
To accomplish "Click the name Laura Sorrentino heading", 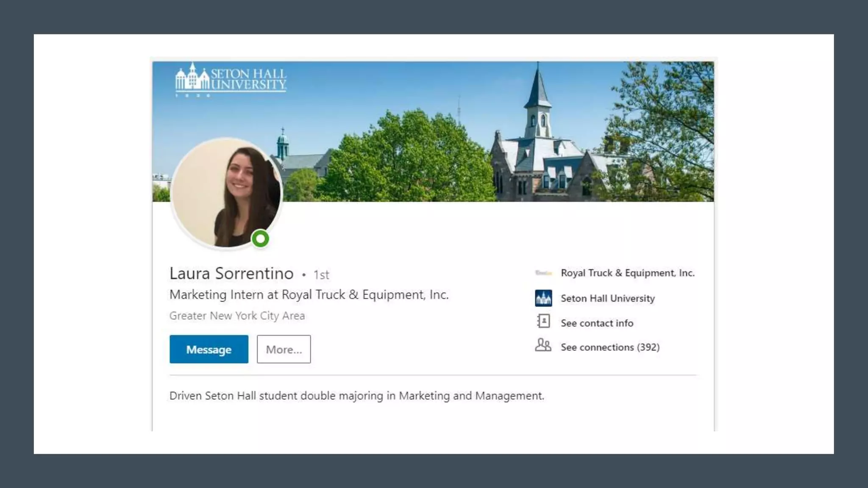I will (231, 274).
